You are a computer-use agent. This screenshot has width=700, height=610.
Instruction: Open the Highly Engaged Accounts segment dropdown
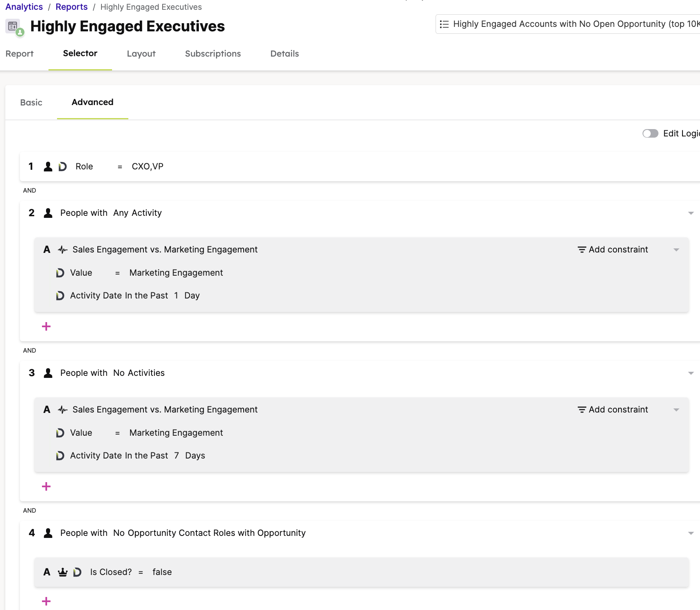(568, 24)
